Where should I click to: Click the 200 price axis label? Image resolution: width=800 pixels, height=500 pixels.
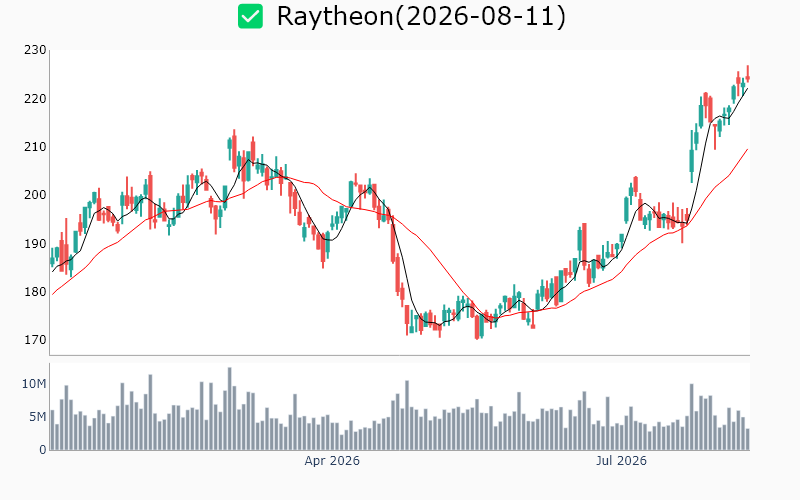pyautogui.click(x=35, y=195)
